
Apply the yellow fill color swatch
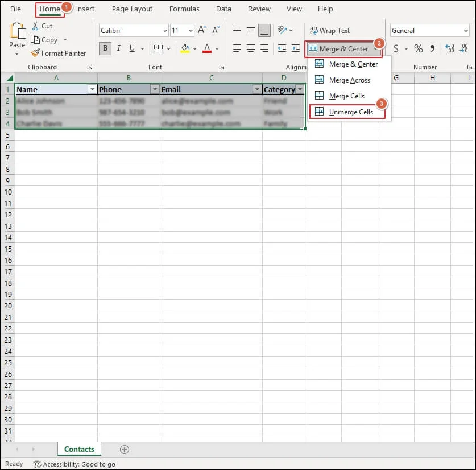tap(185, 48)
